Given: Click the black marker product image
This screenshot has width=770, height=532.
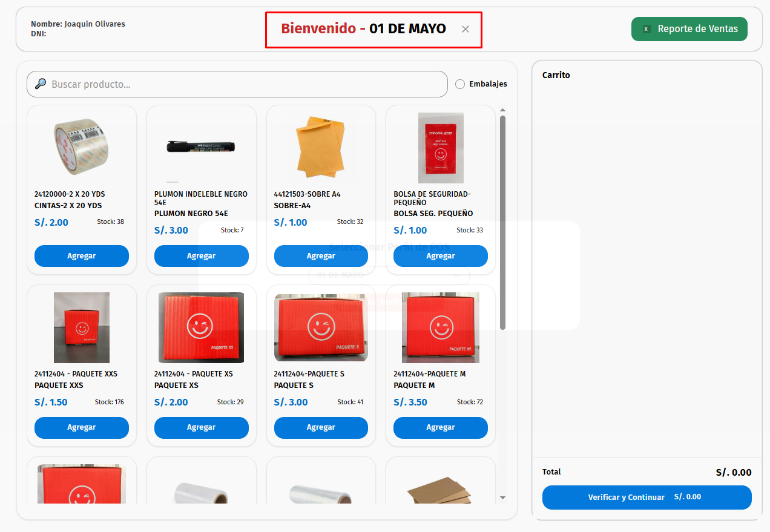Looking at the screenshot, I should click(x=201, y=146).
